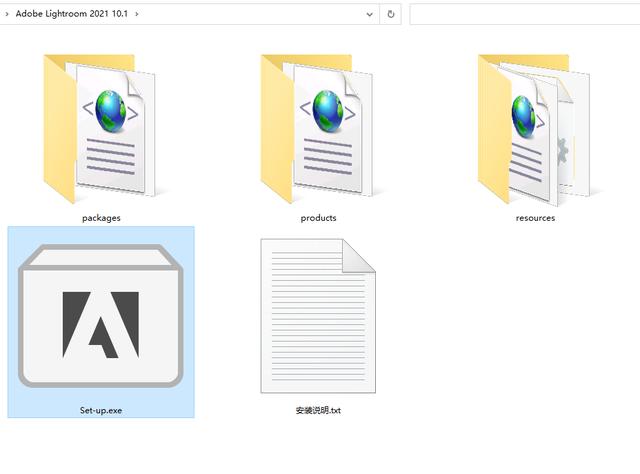The height and width of the screenshot is (474, 640).
Task: Click the Set-up.exe file name label
Action: (x=101, y=410)
